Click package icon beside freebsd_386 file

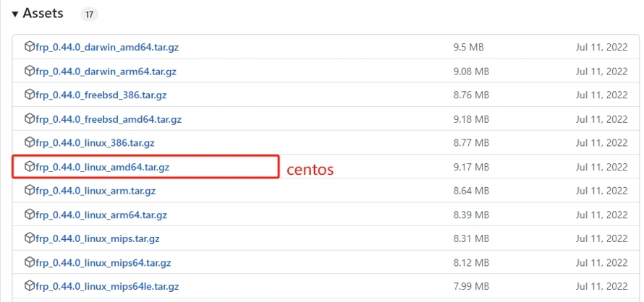30,95
